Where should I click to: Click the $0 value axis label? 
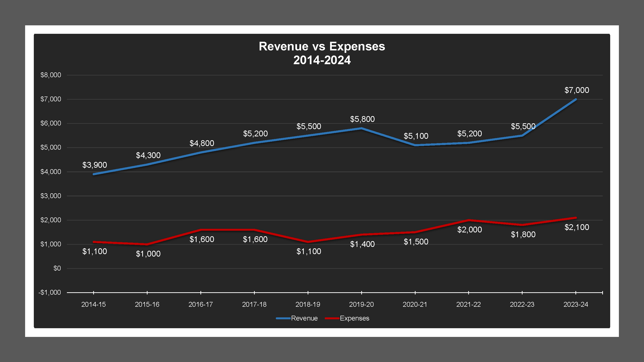(x=57, y=268)
